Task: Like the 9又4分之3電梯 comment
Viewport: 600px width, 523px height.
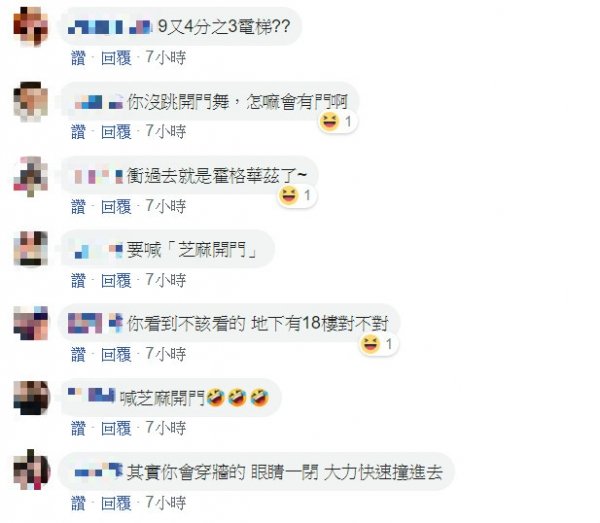Action: point(78,58)
